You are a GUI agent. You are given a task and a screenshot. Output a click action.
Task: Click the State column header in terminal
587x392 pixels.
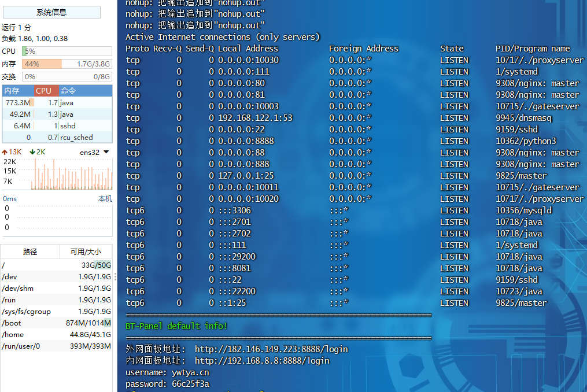coord(452,49)
